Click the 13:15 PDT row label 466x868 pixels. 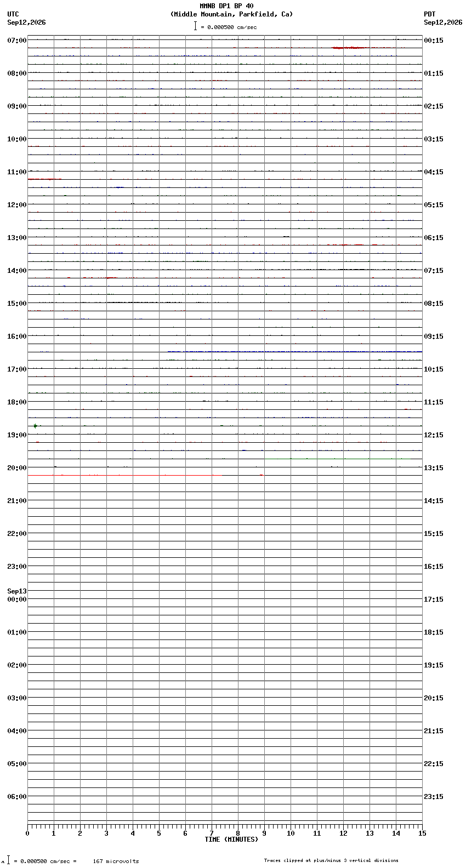[x=434, y=468]
